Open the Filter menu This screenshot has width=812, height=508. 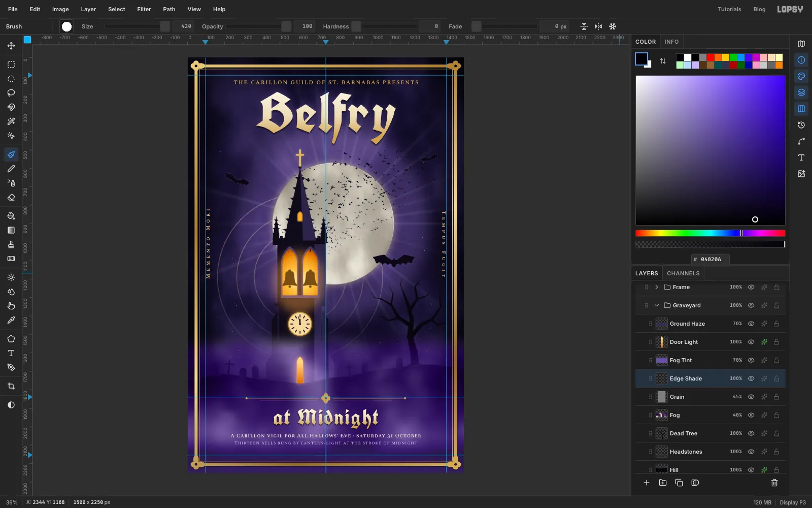click(x=144, y=9)
